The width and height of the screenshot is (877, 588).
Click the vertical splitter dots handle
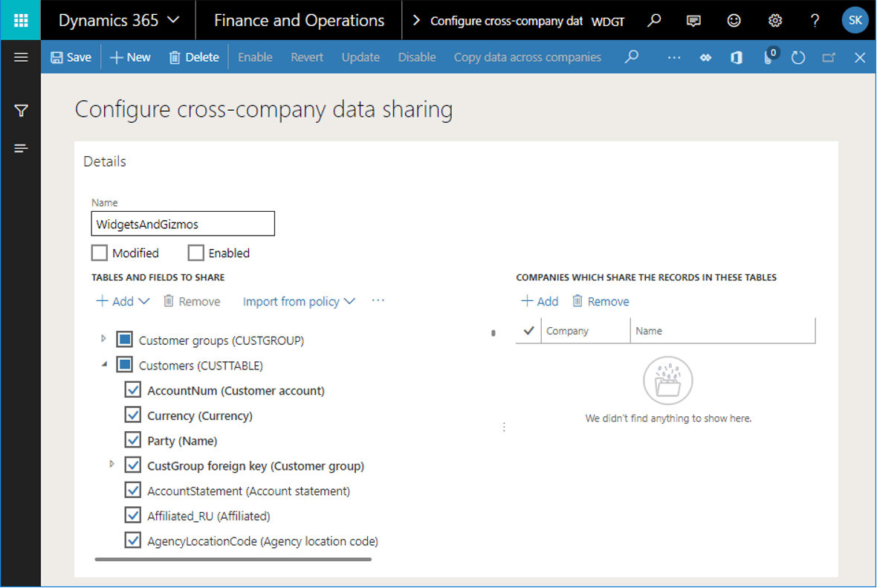tap(504, 427)
